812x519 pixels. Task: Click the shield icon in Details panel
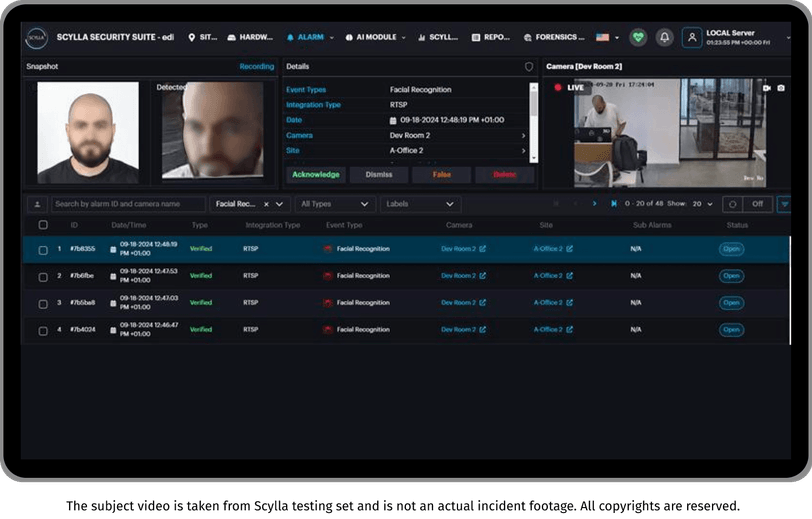point(529,67)
